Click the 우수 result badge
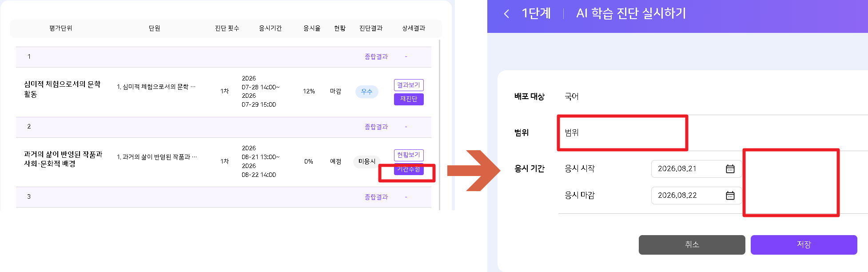868x272 pixels. tap(366, 92)
